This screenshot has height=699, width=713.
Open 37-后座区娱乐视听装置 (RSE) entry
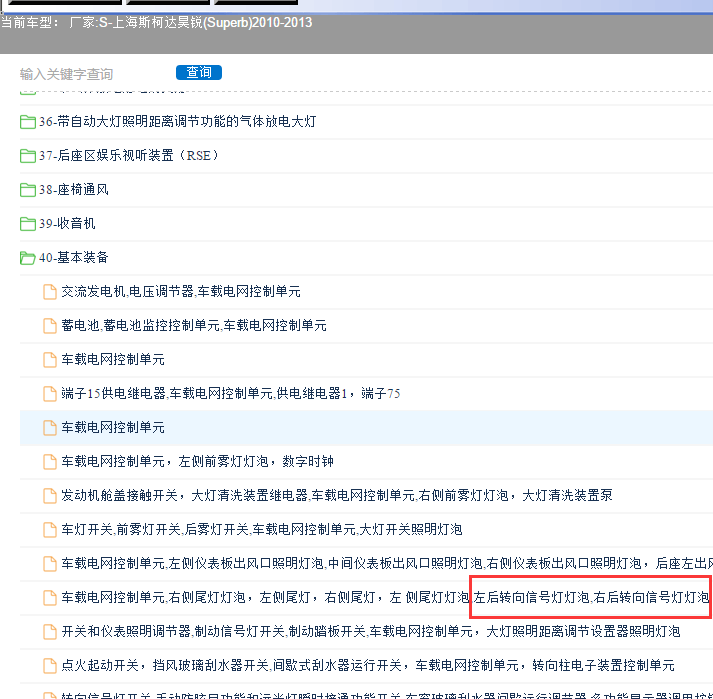(x=129, y=156)
